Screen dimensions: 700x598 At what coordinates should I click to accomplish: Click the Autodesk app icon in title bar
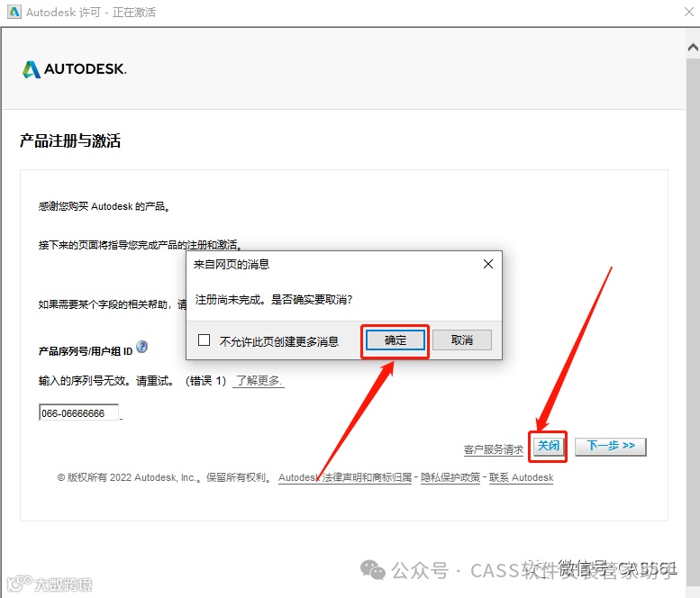14,12
